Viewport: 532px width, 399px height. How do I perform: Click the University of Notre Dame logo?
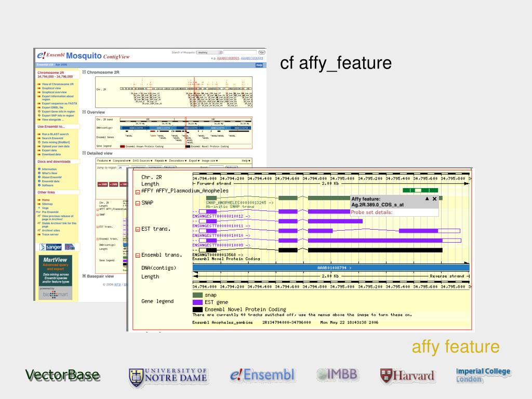click(x=168, y=377)
